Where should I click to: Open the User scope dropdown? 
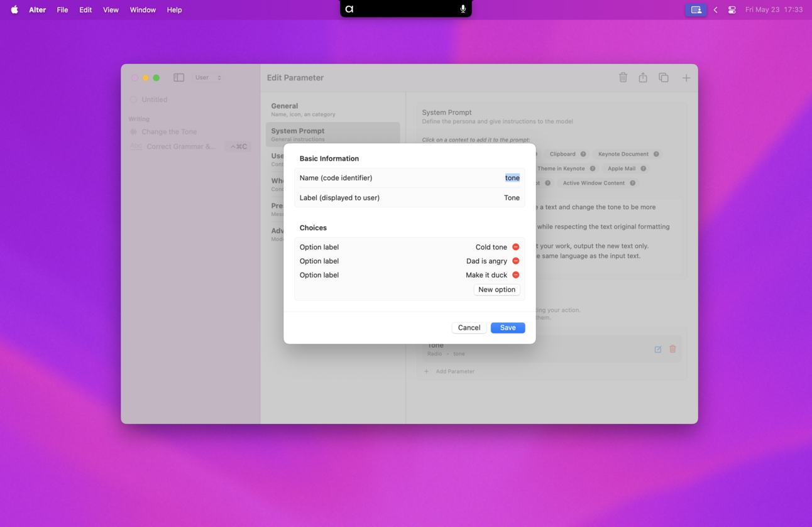(x=208, y=77)
